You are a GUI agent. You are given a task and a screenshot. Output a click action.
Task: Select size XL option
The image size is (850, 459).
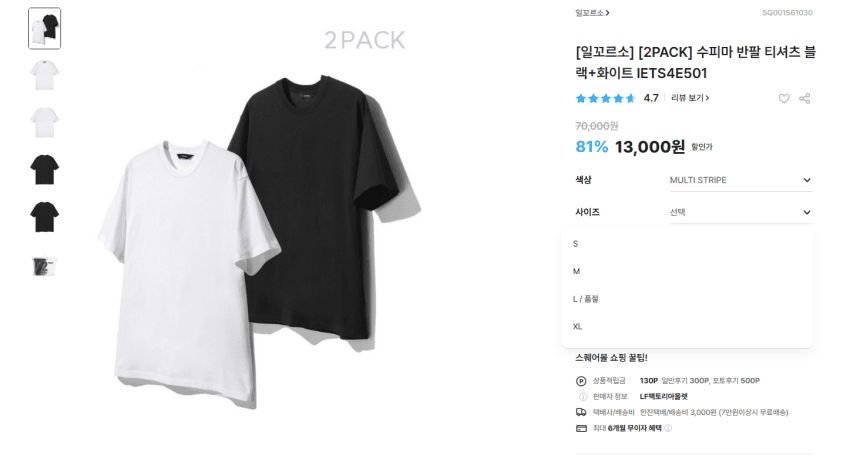(x=687, y=326)
